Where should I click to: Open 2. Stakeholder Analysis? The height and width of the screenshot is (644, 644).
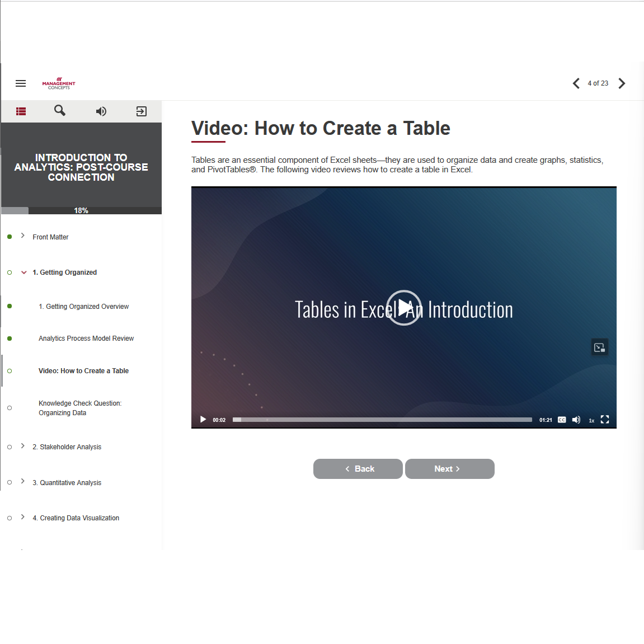pos(67,447)
